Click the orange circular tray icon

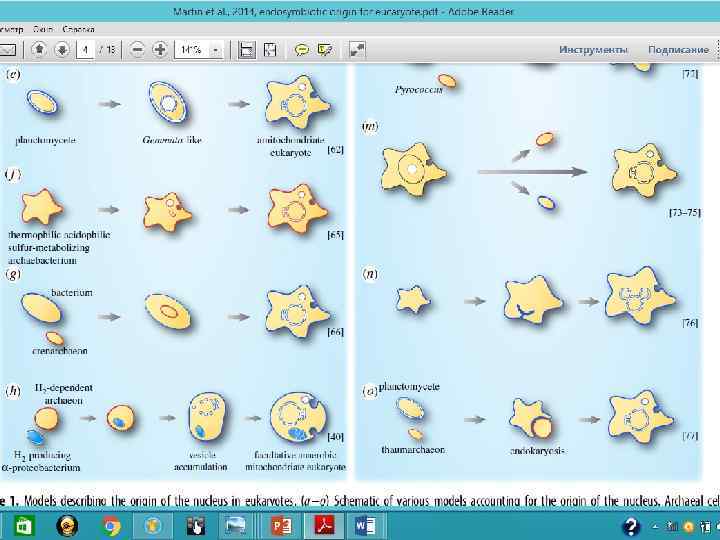point(688,527)
